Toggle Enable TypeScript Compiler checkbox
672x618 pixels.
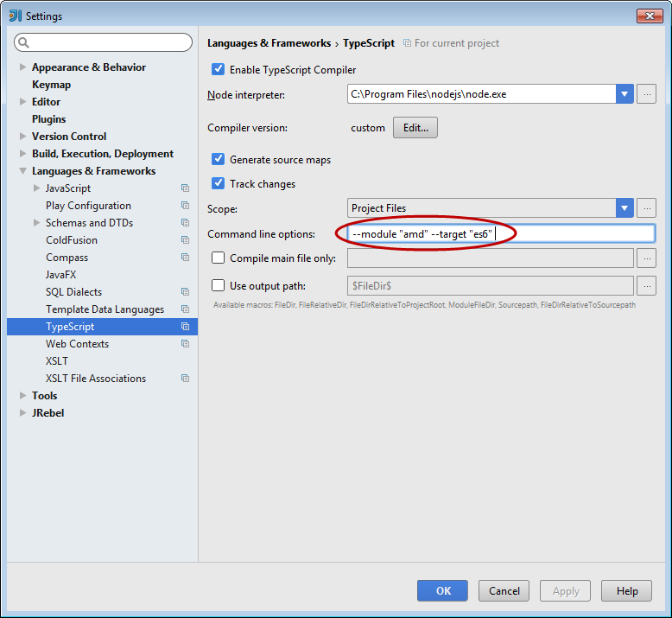[x=219, y=69]
